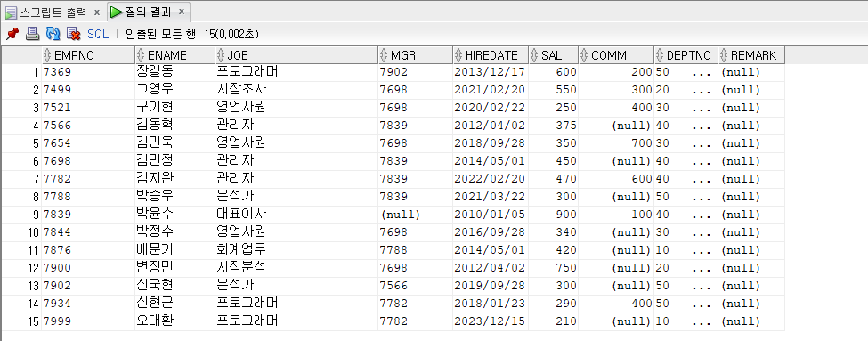868x341 pixels.
Task: Click the SQL link in the toolbar
Action: [x=98, y=35]
